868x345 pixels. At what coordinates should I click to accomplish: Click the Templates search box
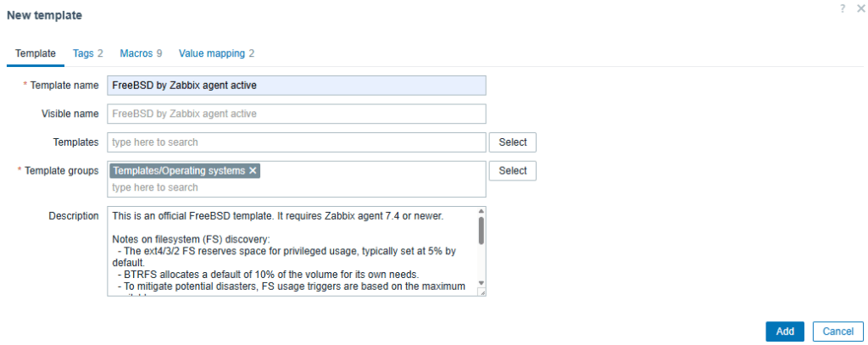297,142
